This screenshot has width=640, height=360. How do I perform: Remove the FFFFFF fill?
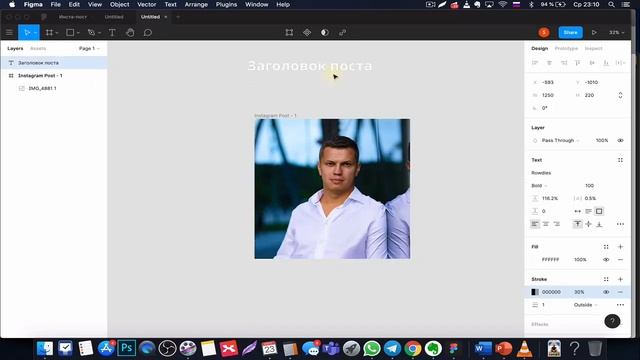pos(620,260)
